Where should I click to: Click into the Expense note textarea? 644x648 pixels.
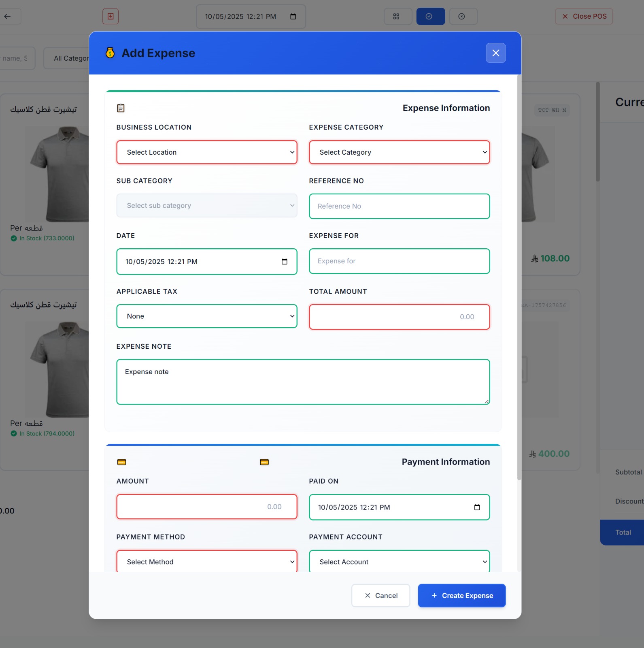point(303,382)
